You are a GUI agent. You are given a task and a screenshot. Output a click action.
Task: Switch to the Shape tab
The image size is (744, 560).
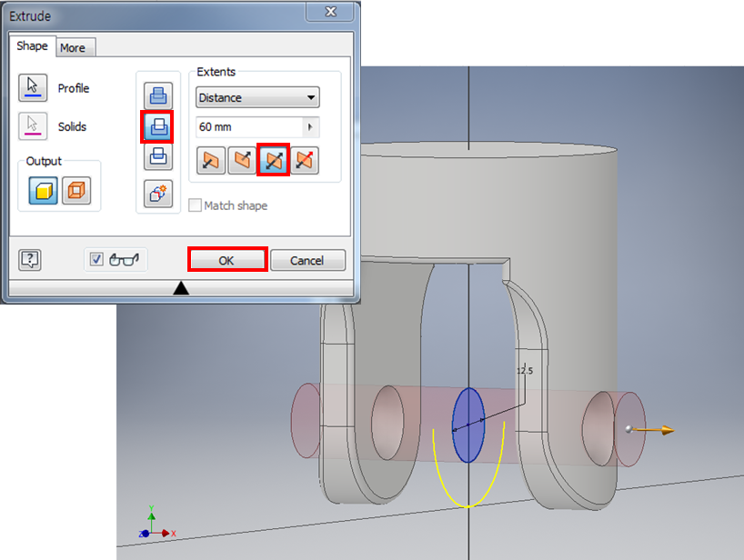click(x=32, y=46)
